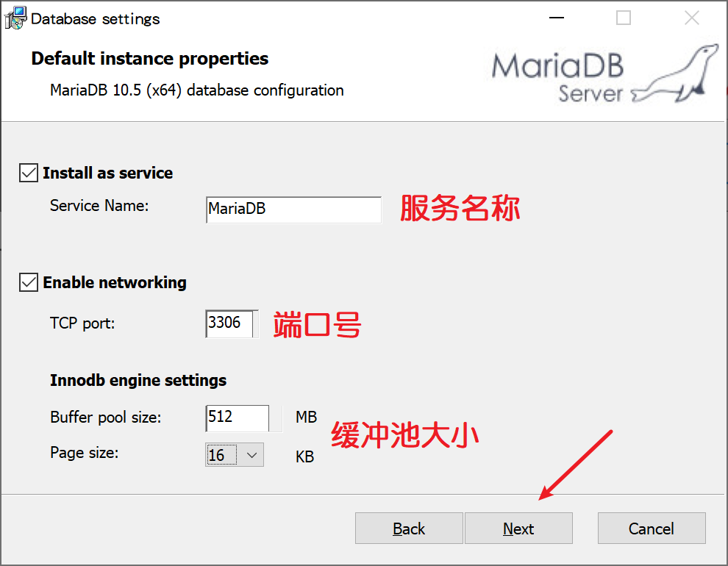Image resolution: width=728 pixels, height=566 pixels.
Task: Click the Buffer pool size label
Action: click(105, 417)
